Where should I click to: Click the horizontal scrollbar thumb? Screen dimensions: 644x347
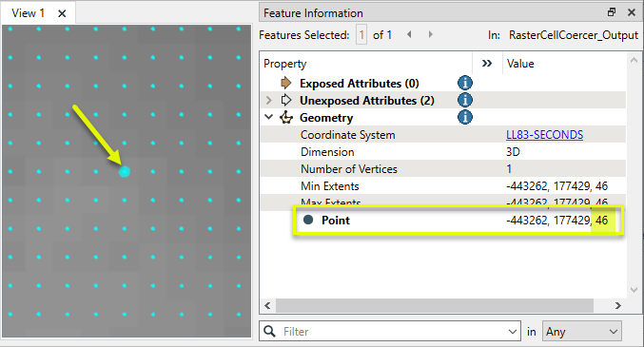[x=435, y=305]
